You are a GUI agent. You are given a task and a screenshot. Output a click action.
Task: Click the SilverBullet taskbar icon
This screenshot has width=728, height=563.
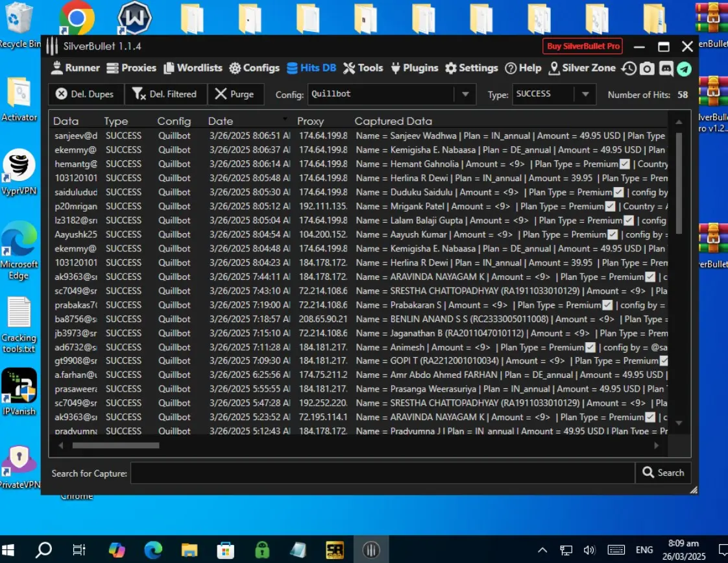[x=371, y=550]
